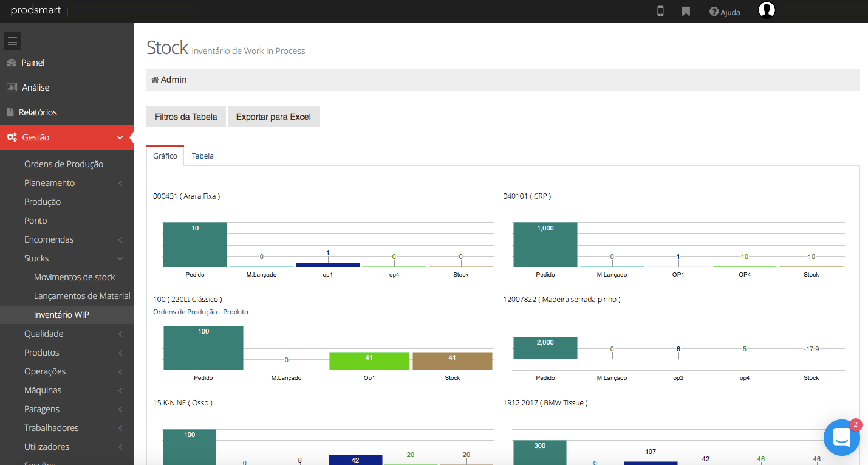The height and width of the screenshot is (465, 868).
Task: Click the Pedido 300 bar in BMW Tissue chart
Action: click(540, 453)
